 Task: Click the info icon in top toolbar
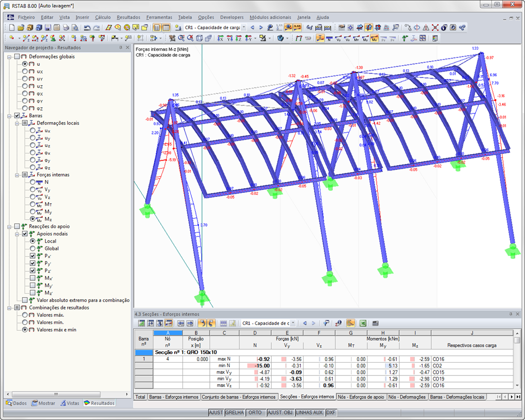point(444,28)
